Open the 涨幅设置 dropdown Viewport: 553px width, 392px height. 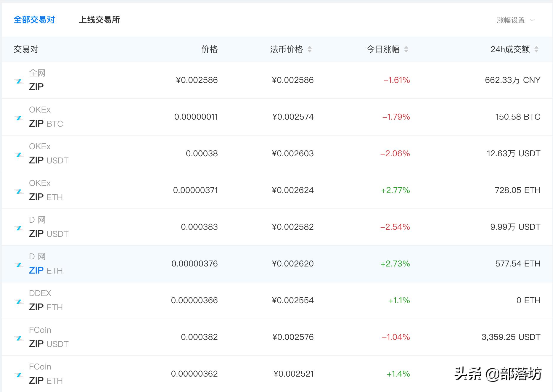(511, 20)
